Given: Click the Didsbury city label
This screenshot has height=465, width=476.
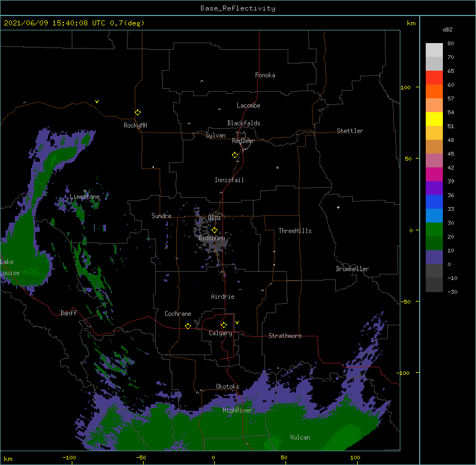Looking at the screenshot, I should tap(212, 238).
